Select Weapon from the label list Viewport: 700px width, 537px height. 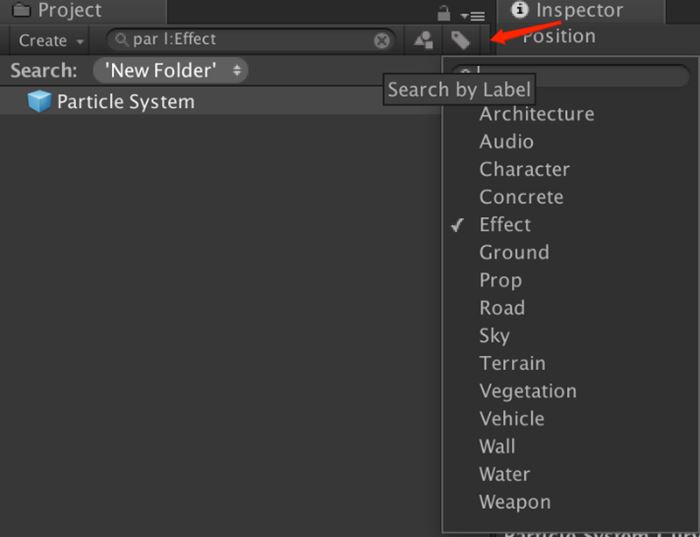click(514, 502)
